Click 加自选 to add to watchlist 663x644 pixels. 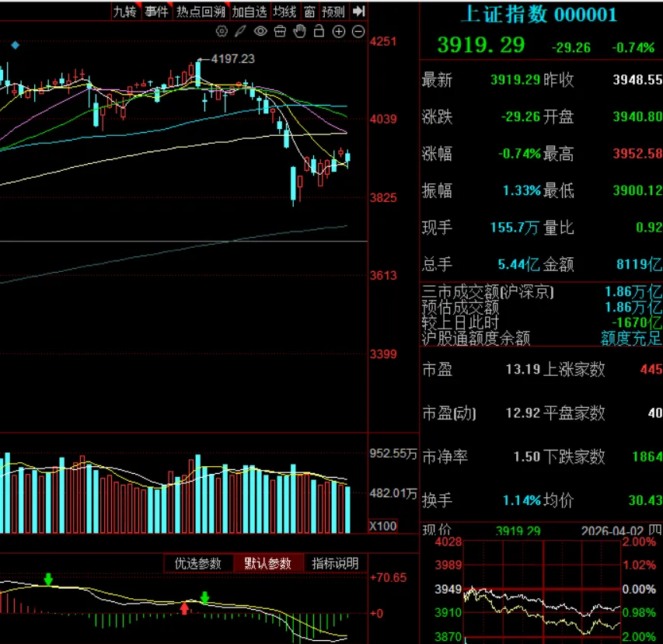point(249,12)
